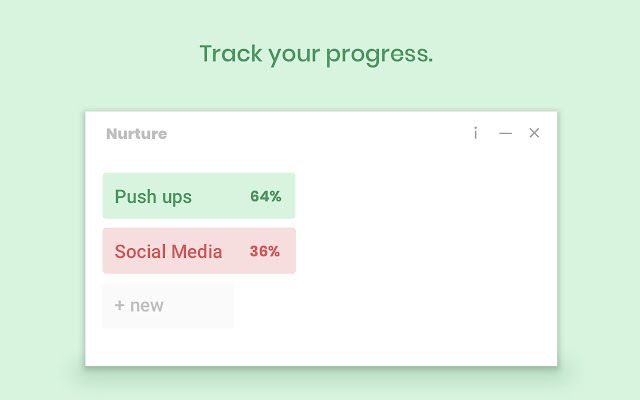Image resolution: width=640 pixels, height=400 pixels.
Task: Click the 36% progress value
Action: 265,252
